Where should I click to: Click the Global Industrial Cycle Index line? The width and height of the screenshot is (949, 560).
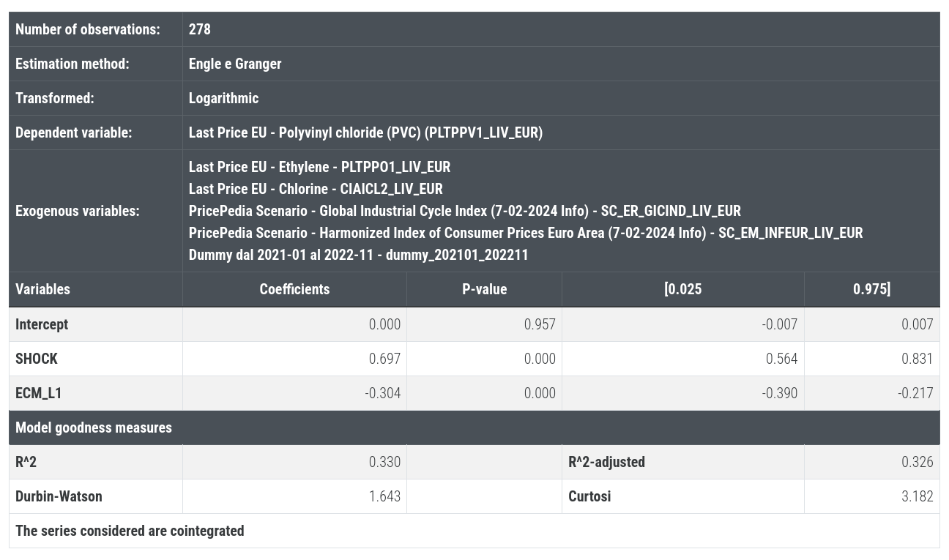[464, 211]
